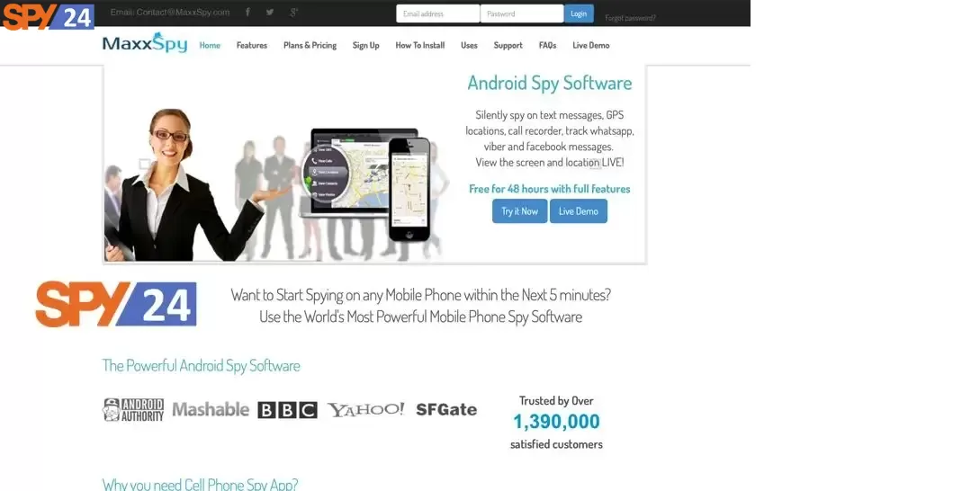The height and width of the screenshot is (491, 980).
Task: Select the Android Spy Software heading
Action: pos(549,83)
